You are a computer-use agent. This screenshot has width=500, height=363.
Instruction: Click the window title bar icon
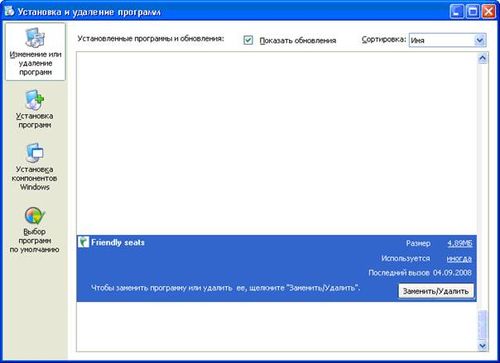click(9, 11)
